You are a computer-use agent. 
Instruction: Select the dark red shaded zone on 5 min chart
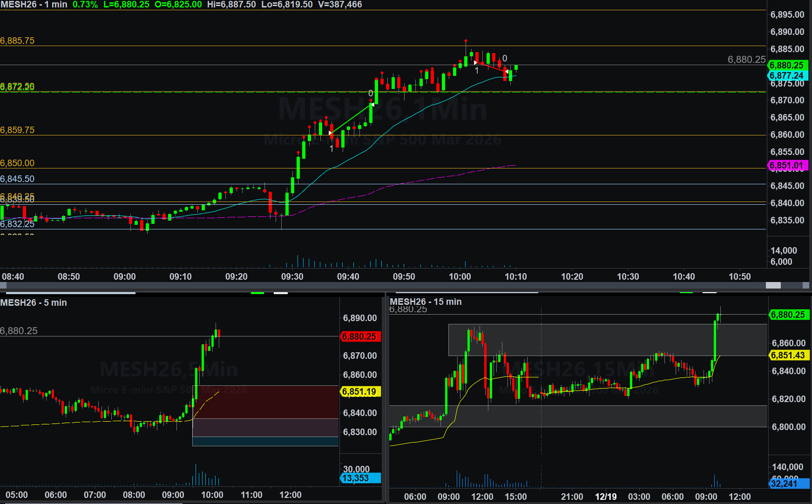pos(265,402)
